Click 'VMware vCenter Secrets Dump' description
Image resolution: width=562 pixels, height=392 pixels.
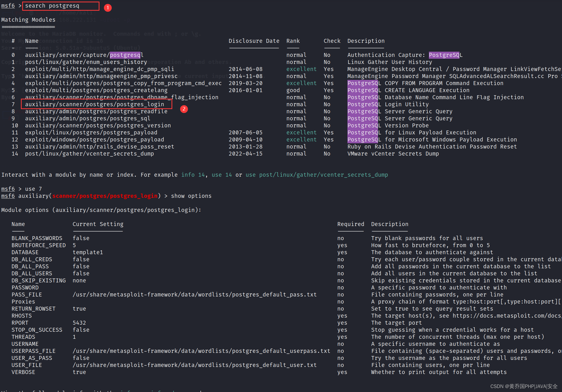pos(393,154)
